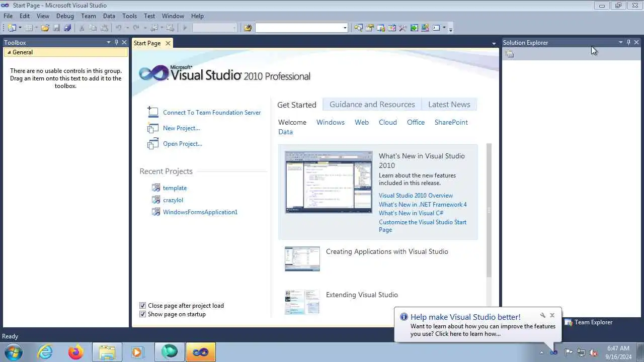Screen dimensions: 644x362
Task: Click the Start Page green arrow toolbar icon
Action: (x=414, y=28)
